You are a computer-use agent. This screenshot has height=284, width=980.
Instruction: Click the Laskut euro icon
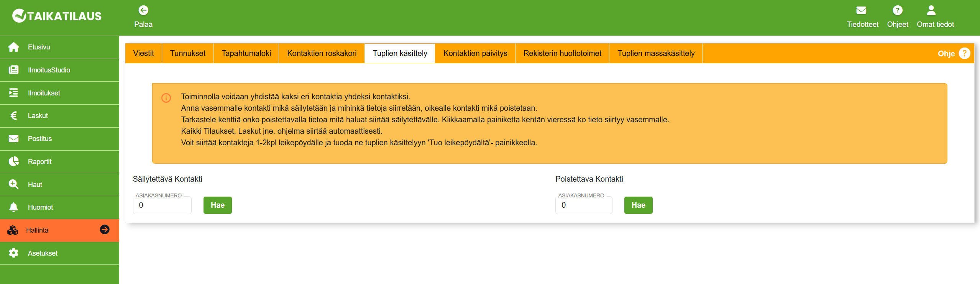pyautogui.click(x=14, y=116)
